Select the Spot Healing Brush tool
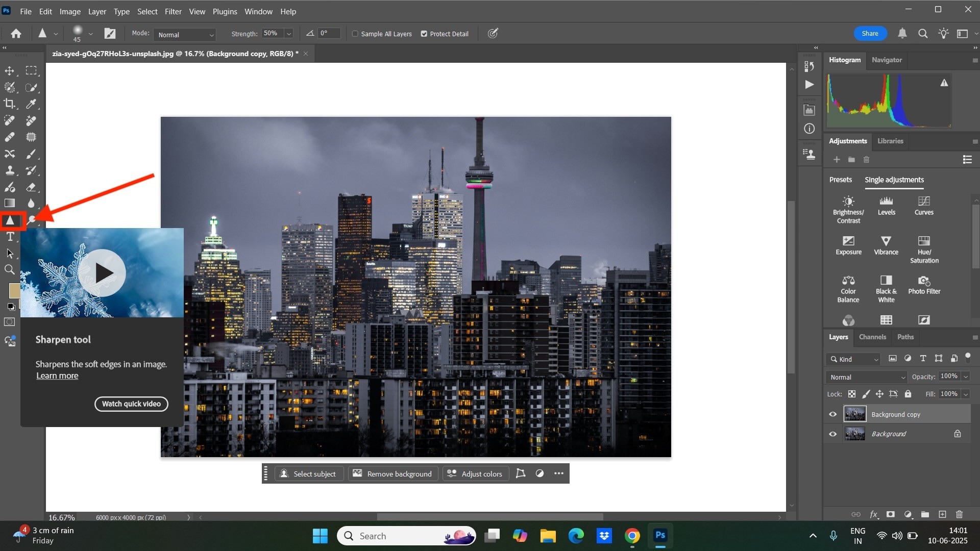Screen dimensions: 980x551 tap(10, 120)
